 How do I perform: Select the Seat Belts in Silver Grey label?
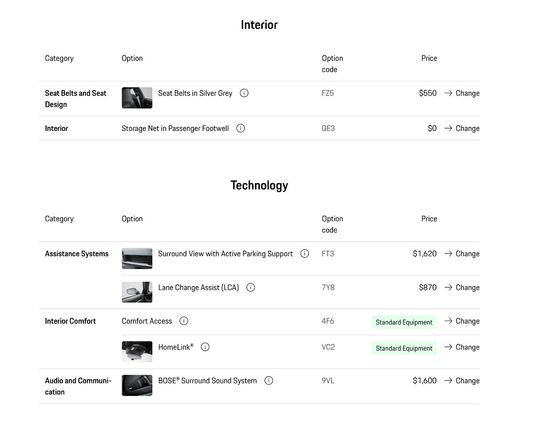pyautogui.click(x=195, y=93)
